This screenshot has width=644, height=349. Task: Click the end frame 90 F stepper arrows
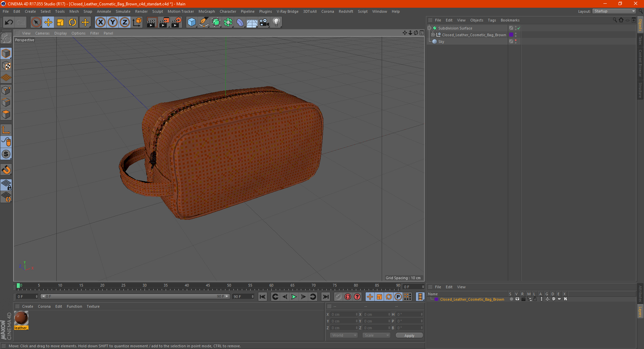pos(253,297)
